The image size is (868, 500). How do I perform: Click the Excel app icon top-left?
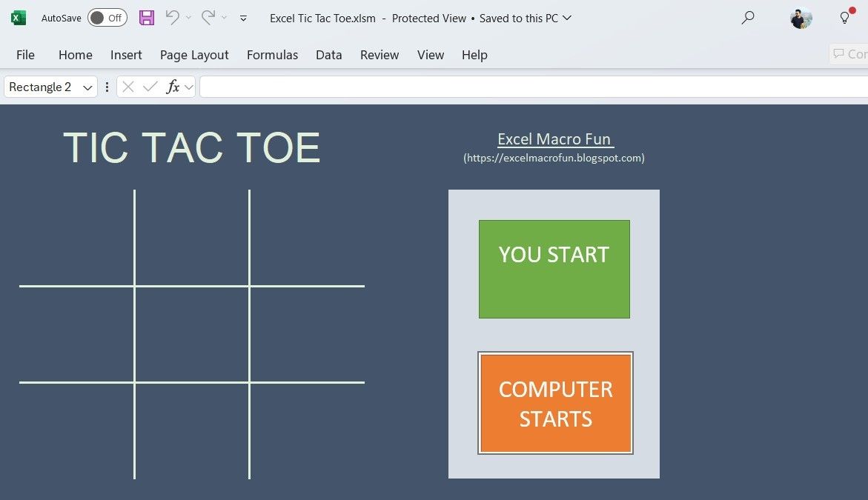17,17
